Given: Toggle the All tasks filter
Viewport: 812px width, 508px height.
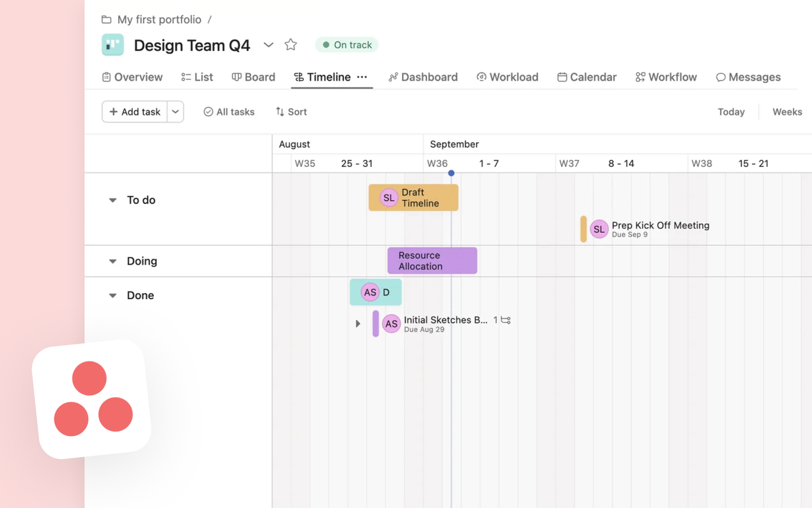Looking at the screenshot, I should (229, 111).
